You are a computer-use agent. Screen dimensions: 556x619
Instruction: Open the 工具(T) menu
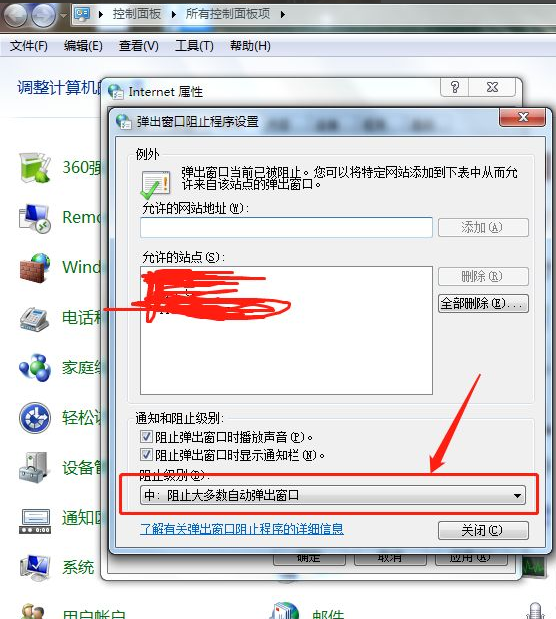194,46
